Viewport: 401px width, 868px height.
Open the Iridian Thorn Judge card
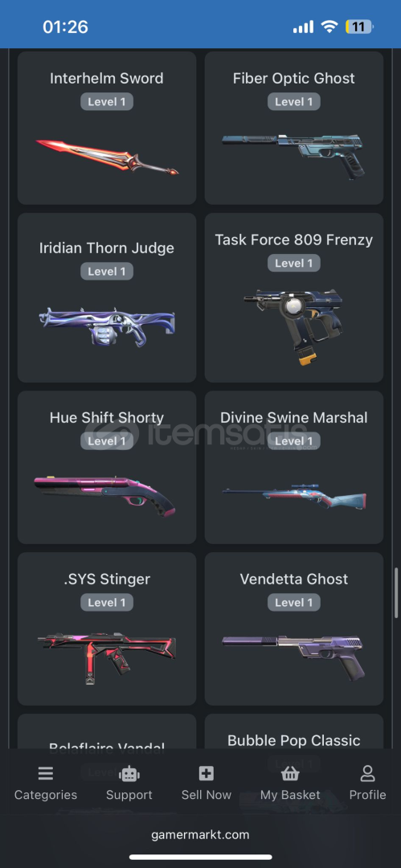107,298
